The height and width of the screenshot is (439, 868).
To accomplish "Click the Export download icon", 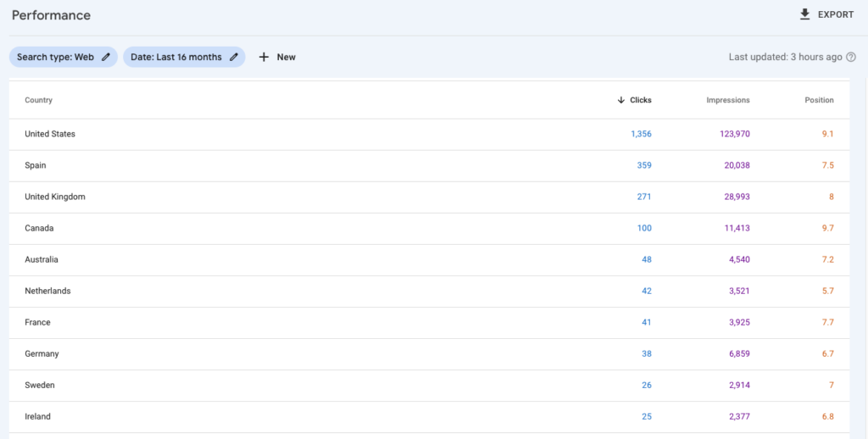I will click(805, 14).
